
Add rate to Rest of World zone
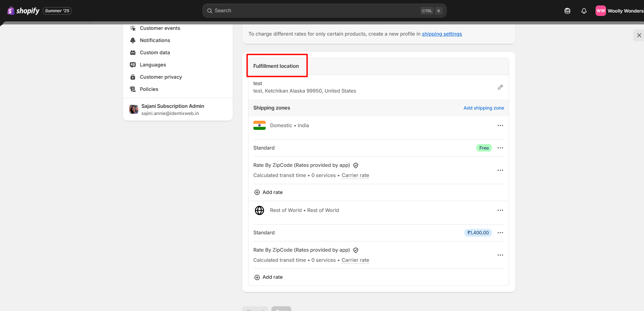(268, 277)
